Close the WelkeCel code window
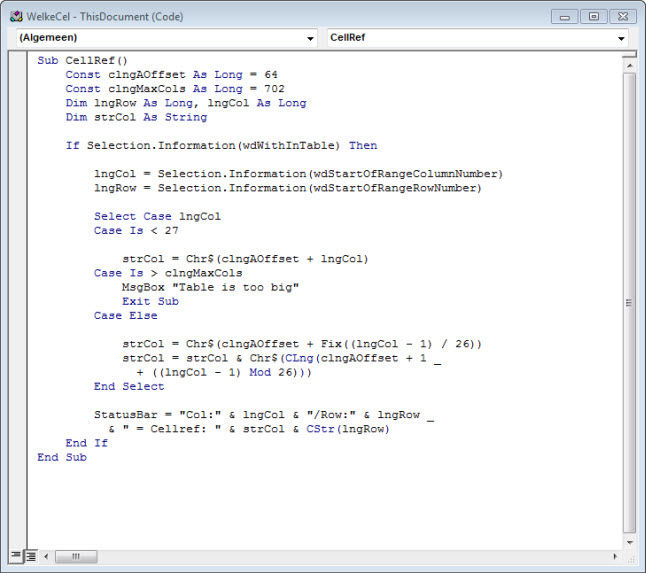This screenshot has width=646, height=573. point(623,17)
